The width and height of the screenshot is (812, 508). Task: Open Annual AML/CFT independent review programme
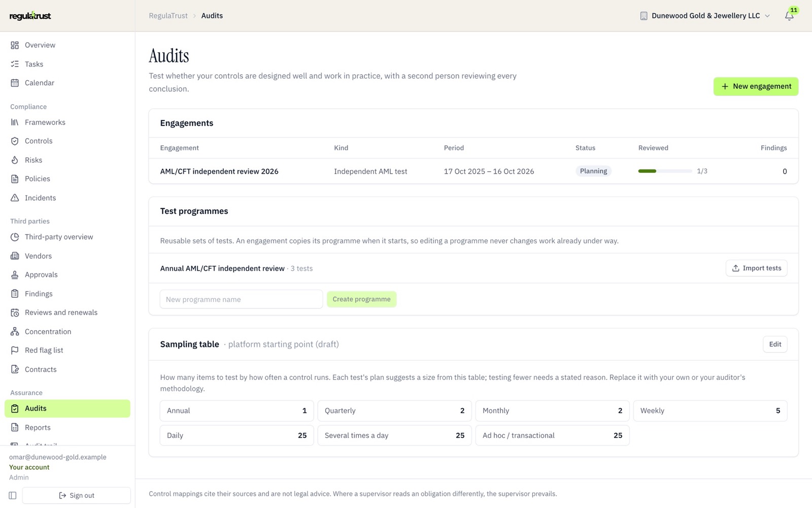[x=222, y=268]
